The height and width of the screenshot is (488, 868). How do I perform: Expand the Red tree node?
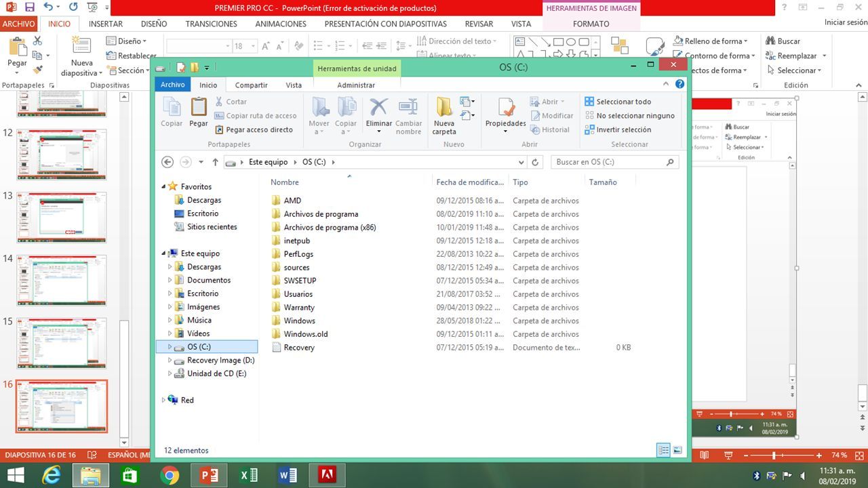[163, 400]
